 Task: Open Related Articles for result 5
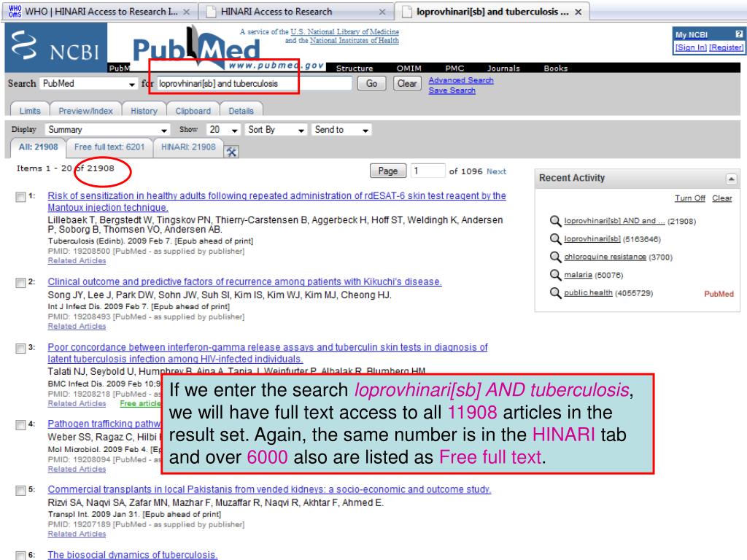pos(77,534)
